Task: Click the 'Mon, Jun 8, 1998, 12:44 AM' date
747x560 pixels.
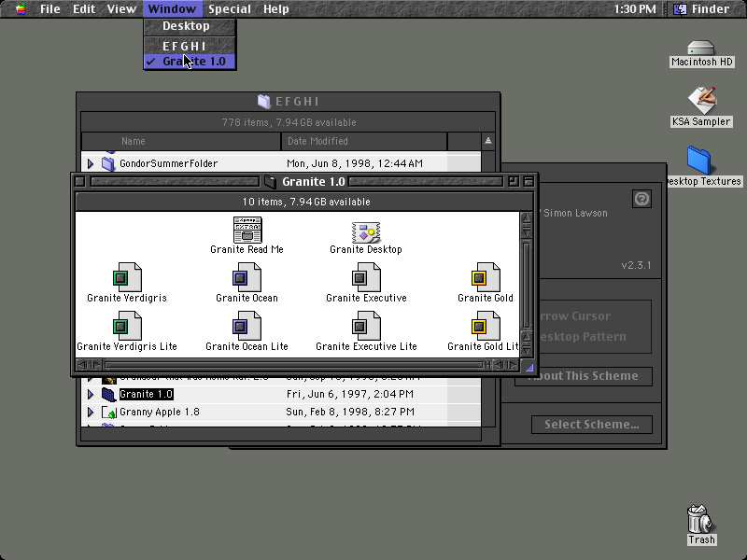Action: pos(355,164)
